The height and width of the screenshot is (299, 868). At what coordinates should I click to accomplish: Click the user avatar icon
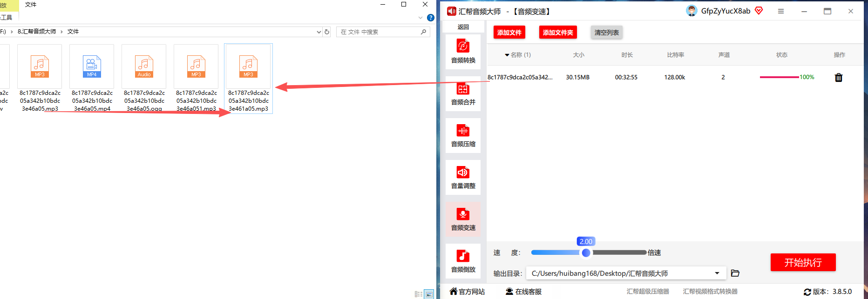click(692, 11)
